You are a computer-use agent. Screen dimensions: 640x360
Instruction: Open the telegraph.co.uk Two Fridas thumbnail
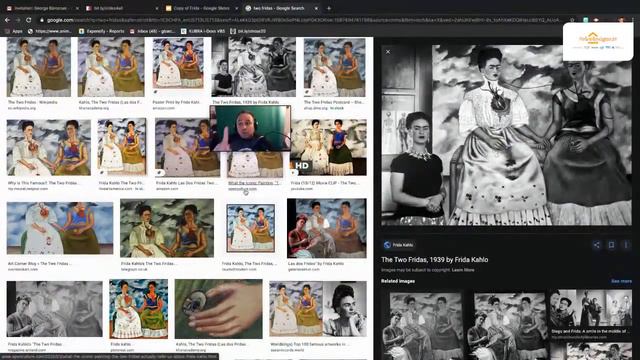point(167,228)
